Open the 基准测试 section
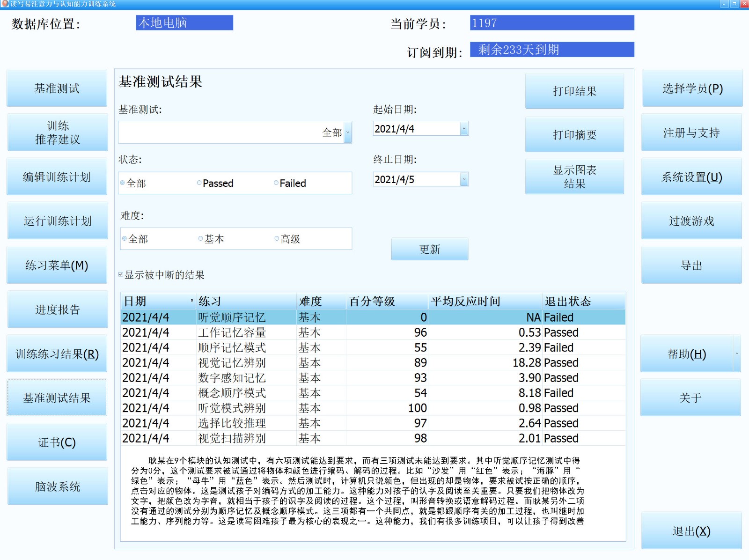 pos(57,88)
